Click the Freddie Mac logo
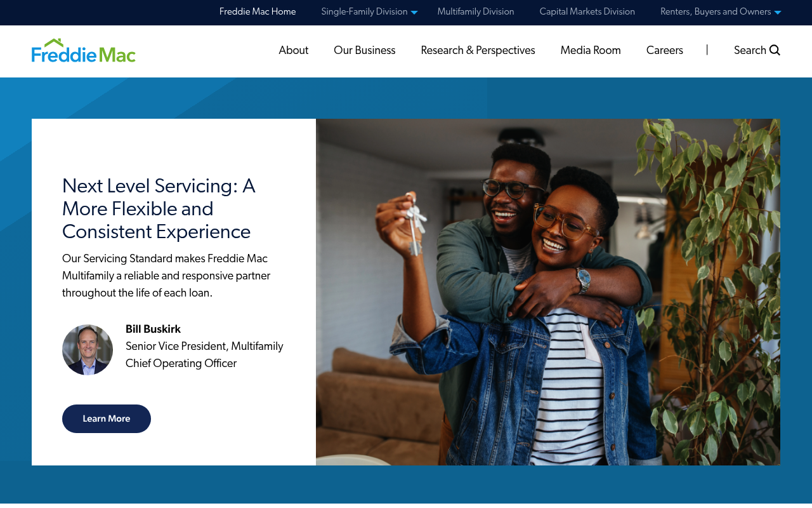Screen dimensions: 812x508 click(x=84, y=50)
